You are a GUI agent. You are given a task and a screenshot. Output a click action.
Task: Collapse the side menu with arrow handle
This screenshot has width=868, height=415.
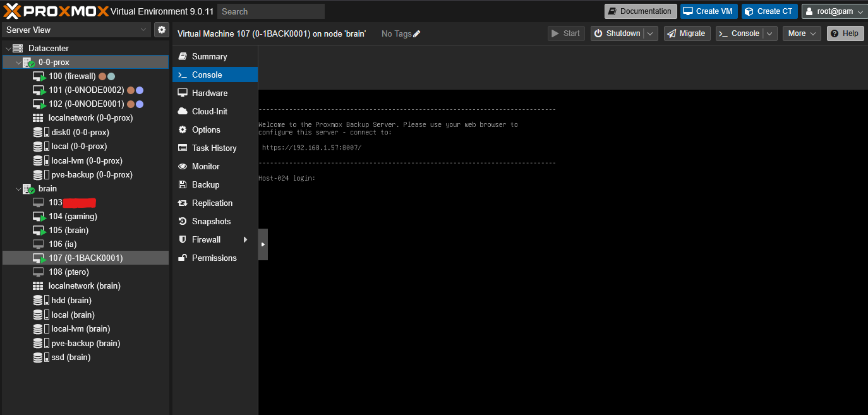click(x=263, y=244)
